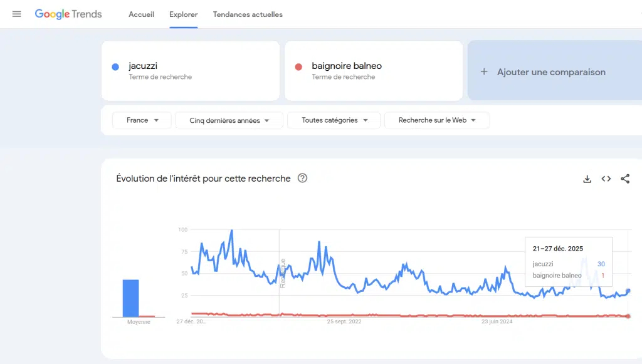This screenshot has width=642, height=364.
Task: Select the red dot marking baignoire balneo
Action: tap(297, 66)
